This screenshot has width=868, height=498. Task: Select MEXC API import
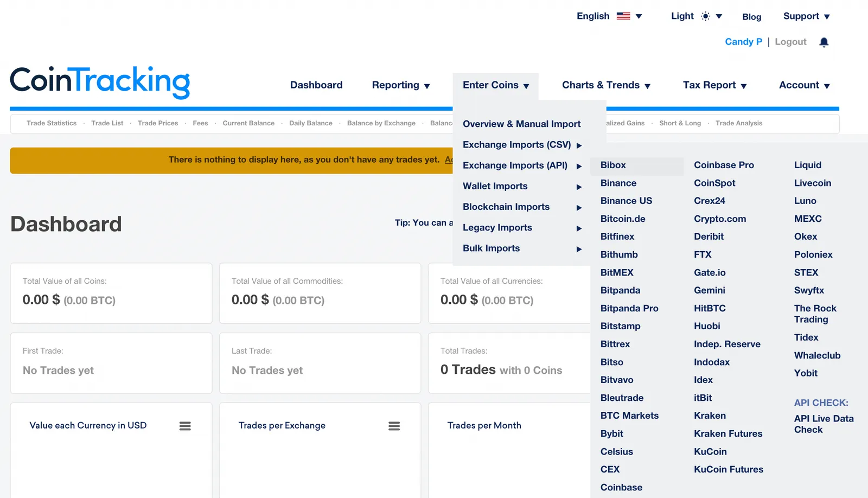tap(808, 219)
